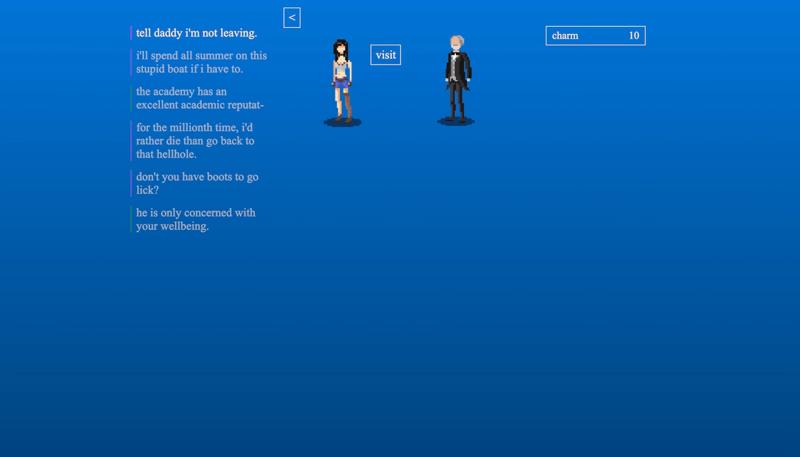Select line "tell daddy i'm not leaving."

click(x=196, y=33)
